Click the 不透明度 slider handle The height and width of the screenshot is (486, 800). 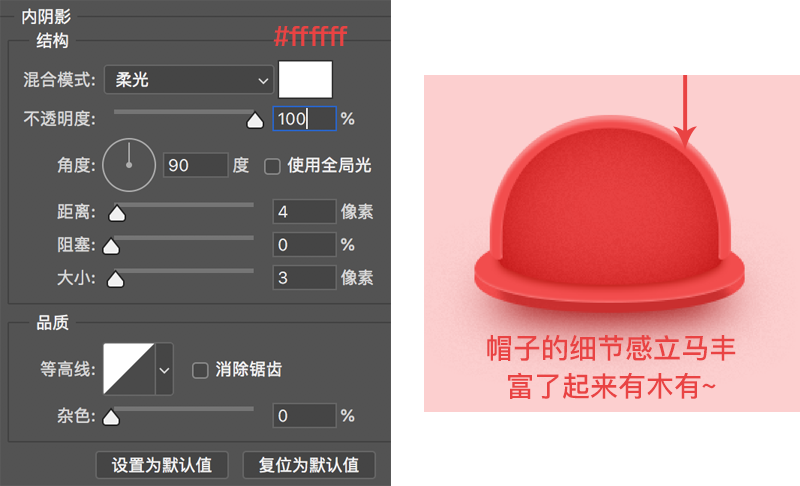(x=255, y=121)
